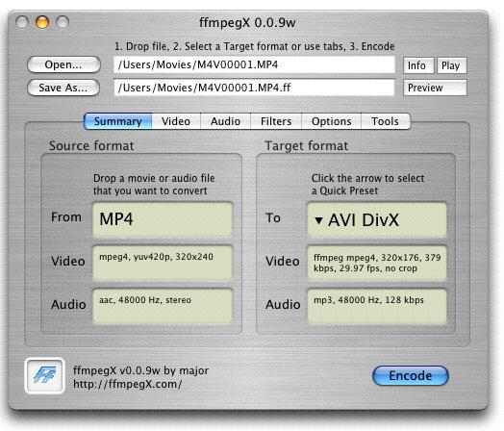Click the MP4 source format box
Screen dimensions: 504x431
(x=163, y=219)
